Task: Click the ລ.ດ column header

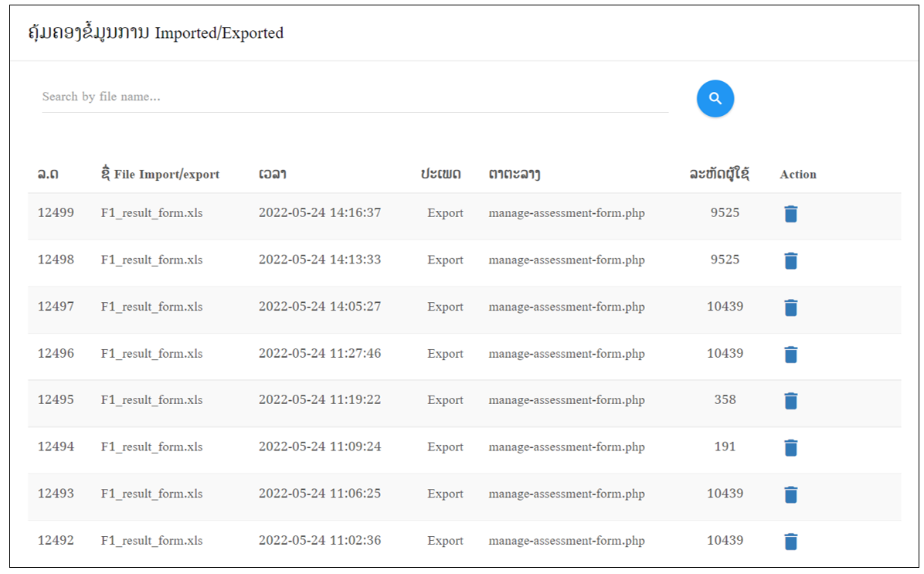Action: 48,174
